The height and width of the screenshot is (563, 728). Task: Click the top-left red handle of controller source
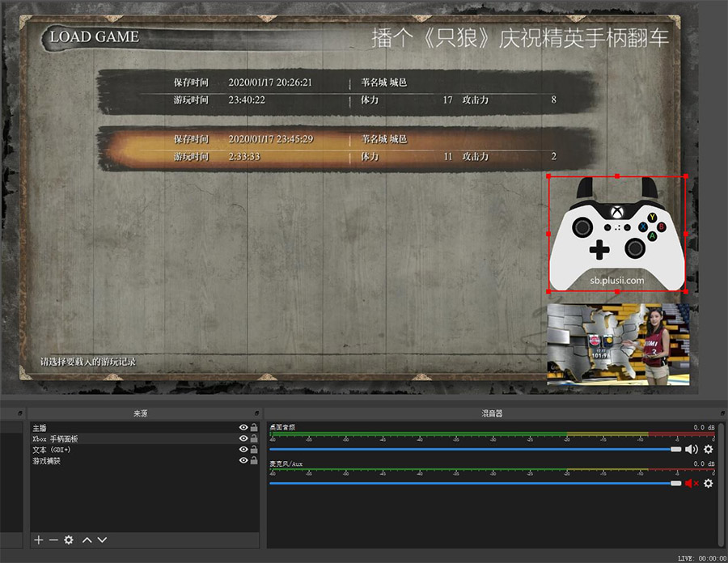click(x=548, y=176)
